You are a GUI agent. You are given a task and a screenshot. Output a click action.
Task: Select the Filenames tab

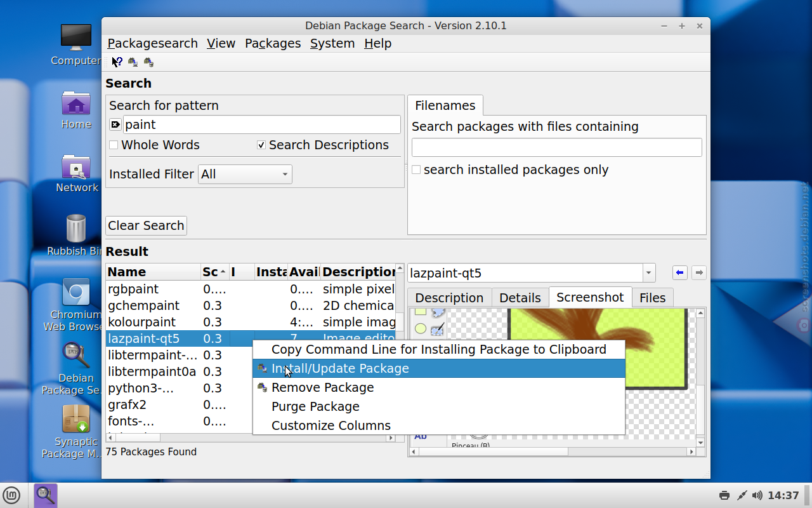(x=445, y=105)
